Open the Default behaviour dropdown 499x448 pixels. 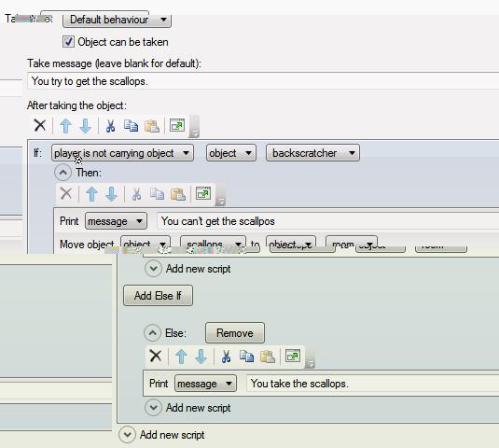coord(117,20)
